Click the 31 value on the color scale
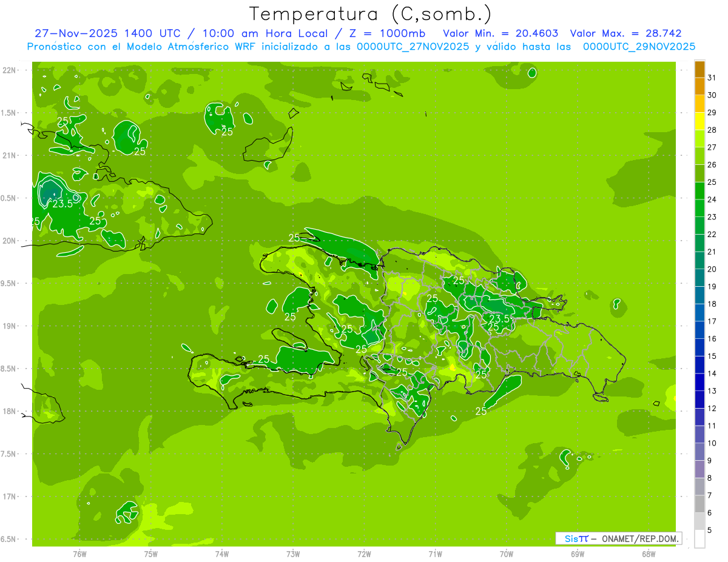 point(712,78)
